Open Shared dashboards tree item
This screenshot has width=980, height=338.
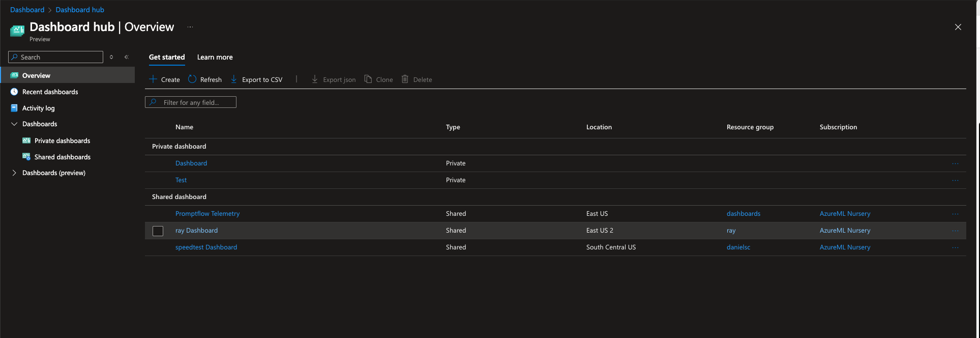[62, 157]
